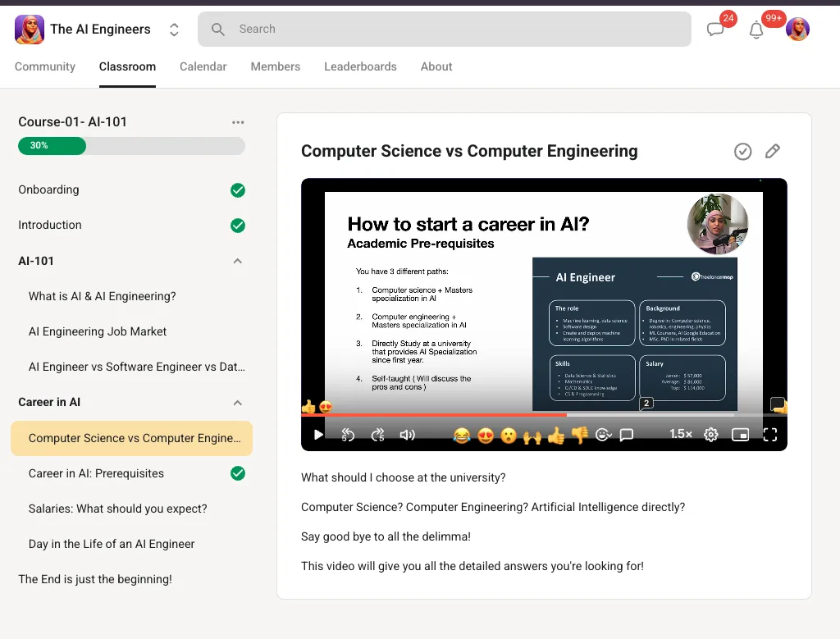Select the Classroom tab

click(x=127, y=66)
